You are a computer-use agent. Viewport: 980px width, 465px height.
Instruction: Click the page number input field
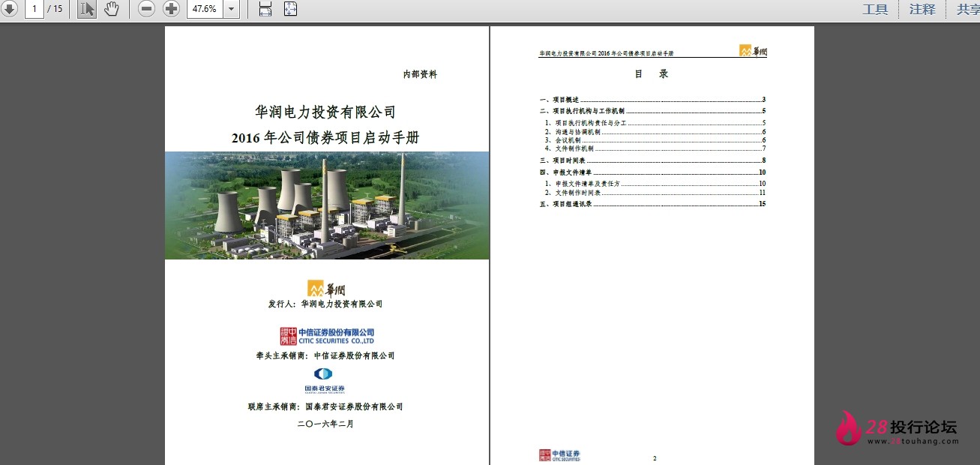pos(34,9)
